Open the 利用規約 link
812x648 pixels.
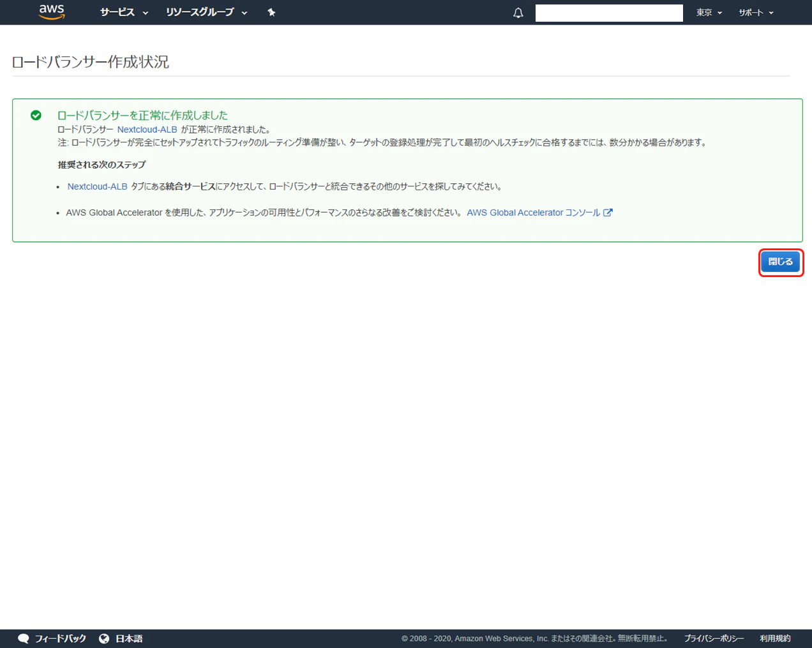(x=775, y=638)
